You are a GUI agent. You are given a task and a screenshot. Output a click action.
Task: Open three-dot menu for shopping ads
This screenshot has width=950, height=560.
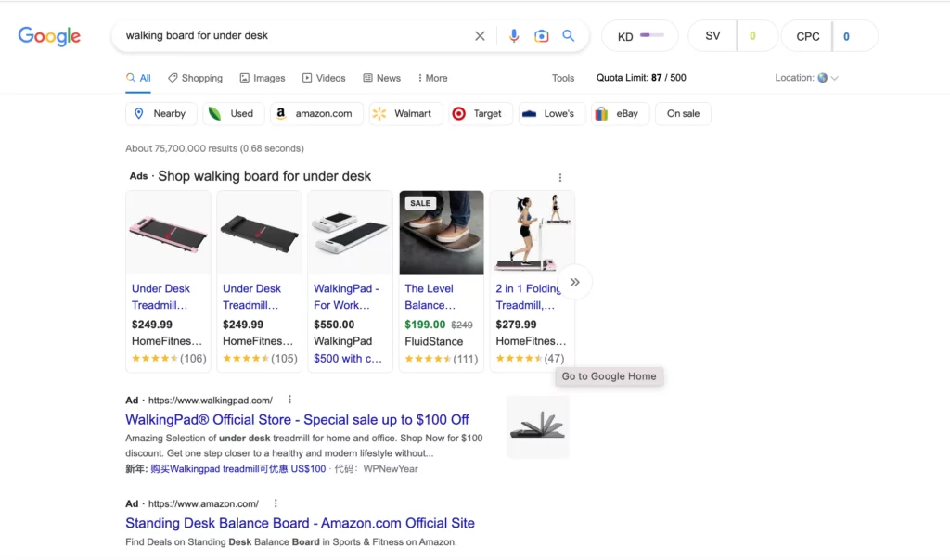[x=559, y=177]
